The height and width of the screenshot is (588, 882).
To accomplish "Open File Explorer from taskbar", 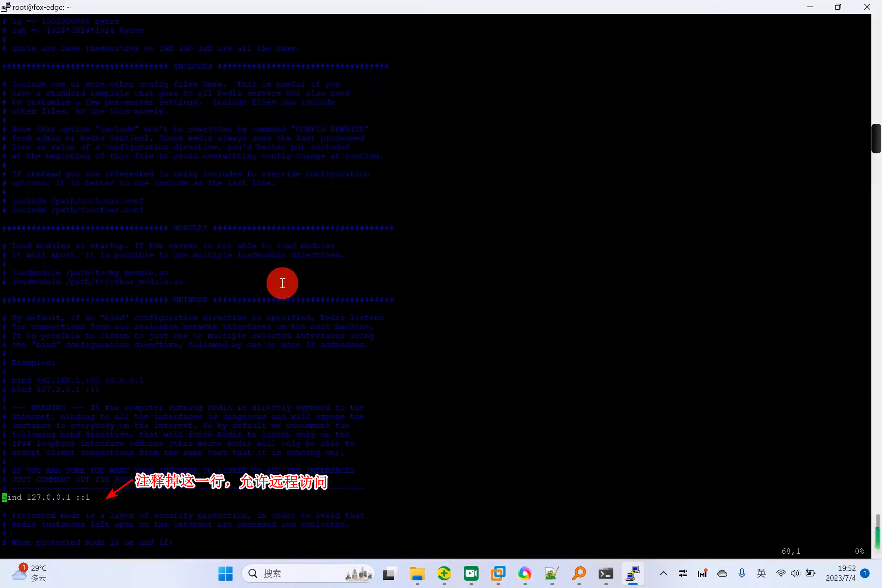I will point(417,574).
